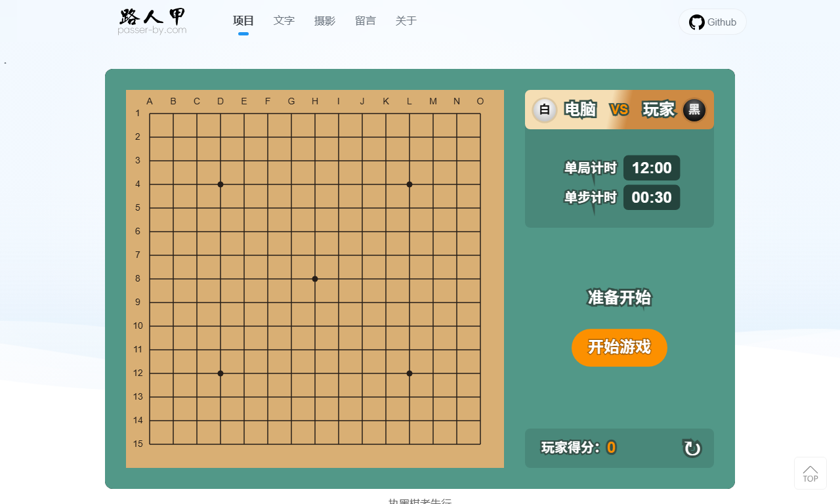
Task: Go to the 摄影 page
Action: pos(325,21)
